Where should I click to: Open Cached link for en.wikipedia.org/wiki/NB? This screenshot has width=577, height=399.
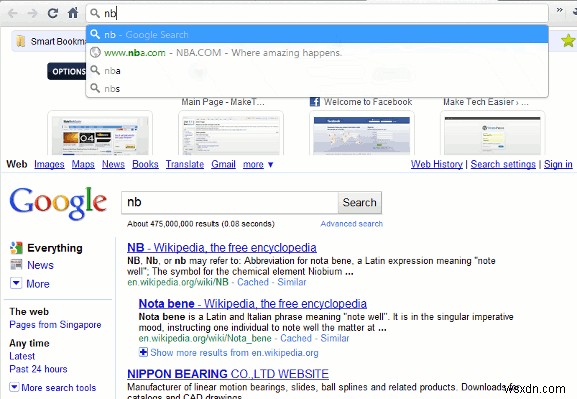(x=253, y=282)
